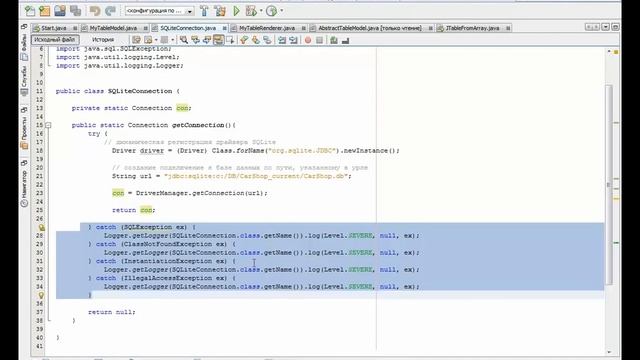Screen dimensions: 640x360
Task: Run the project with green arrow
Action: pyautogui.click(x=236, y=11)
